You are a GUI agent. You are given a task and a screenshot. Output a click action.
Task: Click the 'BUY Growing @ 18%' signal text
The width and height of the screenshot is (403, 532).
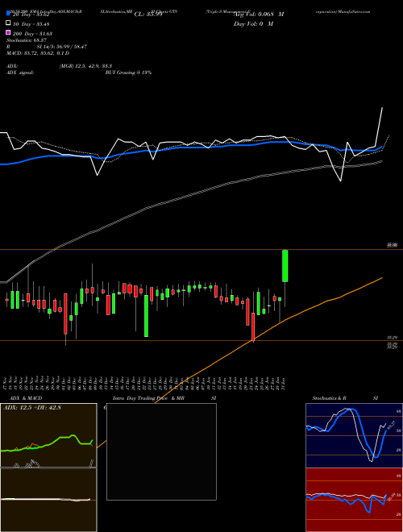click(x=128, y=73)
